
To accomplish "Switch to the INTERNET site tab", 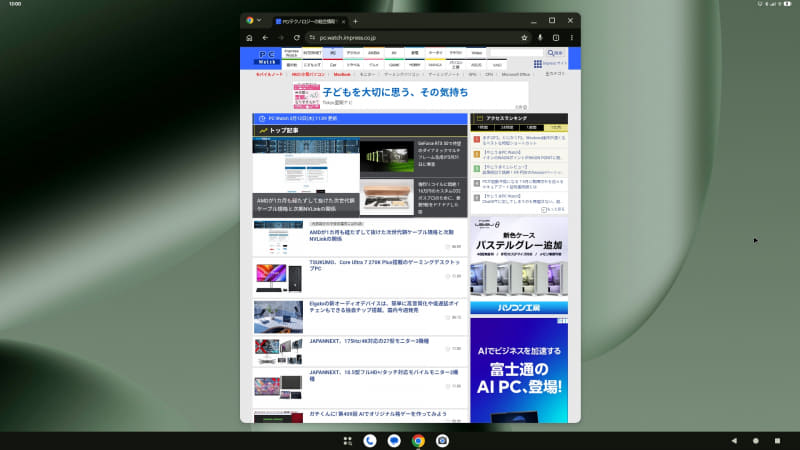I will (x=312, y=53).
